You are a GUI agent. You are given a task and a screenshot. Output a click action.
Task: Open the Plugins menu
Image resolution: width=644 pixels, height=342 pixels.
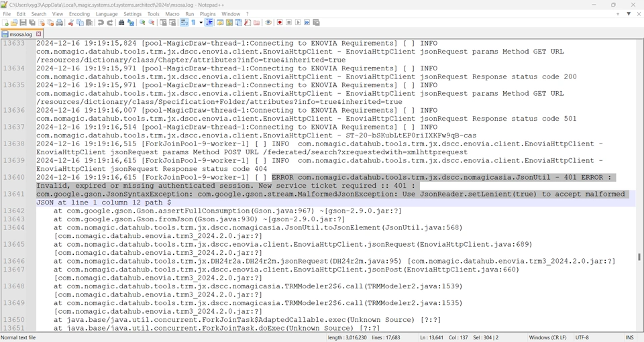[x=207, y=14]
